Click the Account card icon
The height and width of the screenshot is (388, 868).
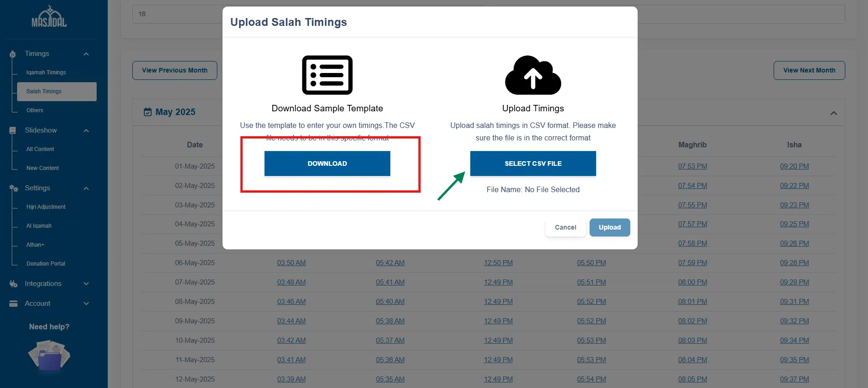pyautogui.click(x=13, y=303)
